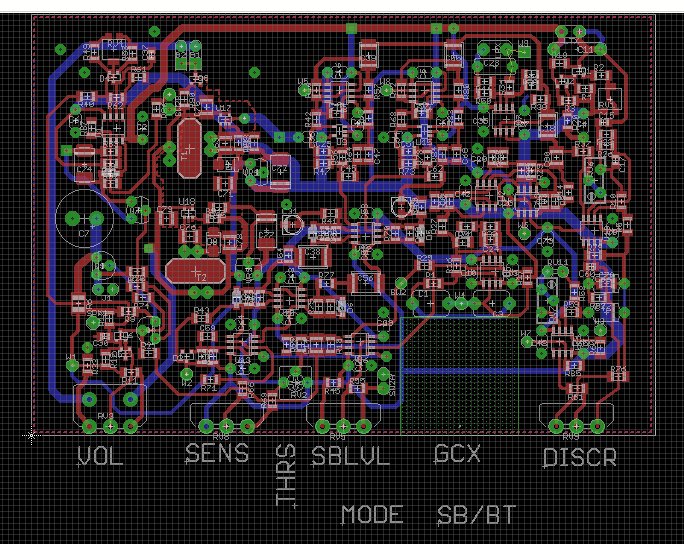
Task: Select crystal footprint T1
Action: tap(190, 148)
